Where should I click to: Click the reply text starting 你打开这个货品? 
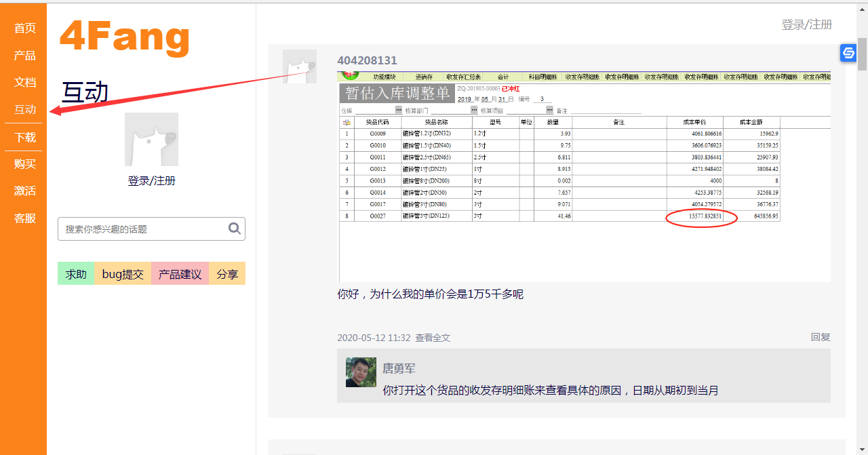pyautogui.click(x=551, y=391)
